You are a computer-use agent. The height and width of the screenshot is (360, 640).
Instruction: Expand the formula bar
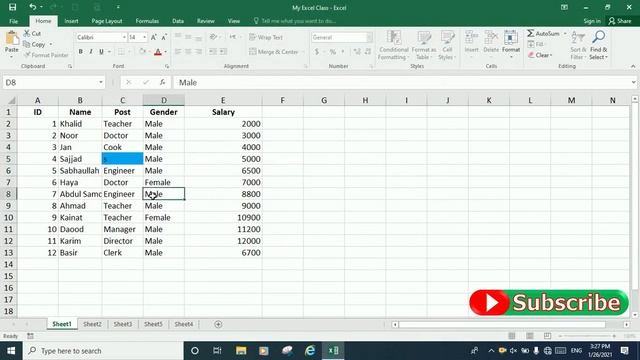pos(633,82)
